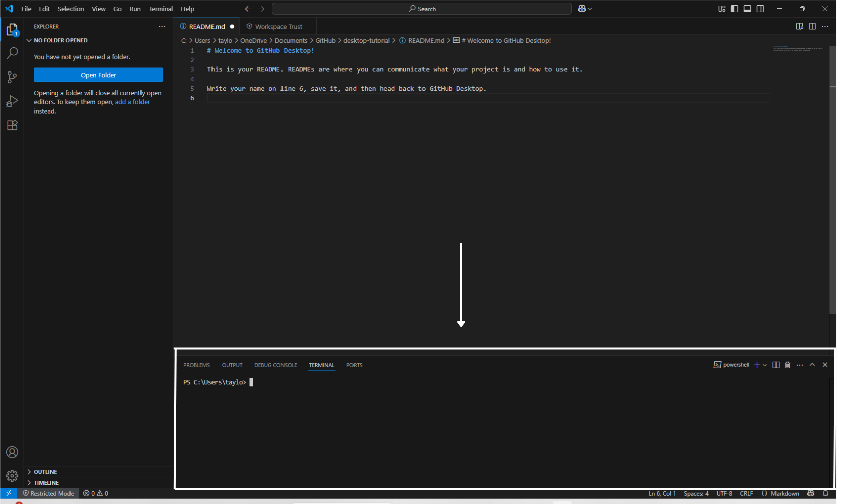Open the File menu
846x504 pixels.
tap(26, 9)
